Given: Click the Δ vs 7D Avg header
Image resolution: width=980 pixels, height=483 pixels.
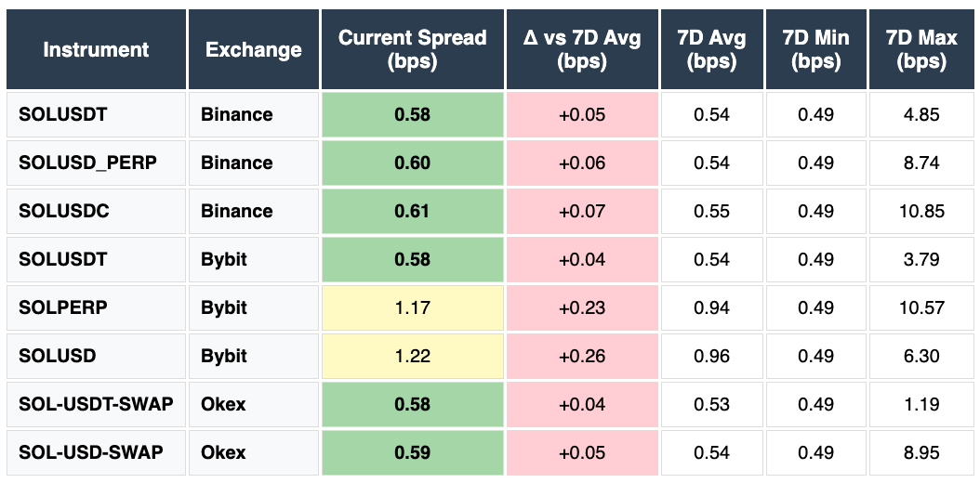Looking at the screenshot, I should coord(582,50).
